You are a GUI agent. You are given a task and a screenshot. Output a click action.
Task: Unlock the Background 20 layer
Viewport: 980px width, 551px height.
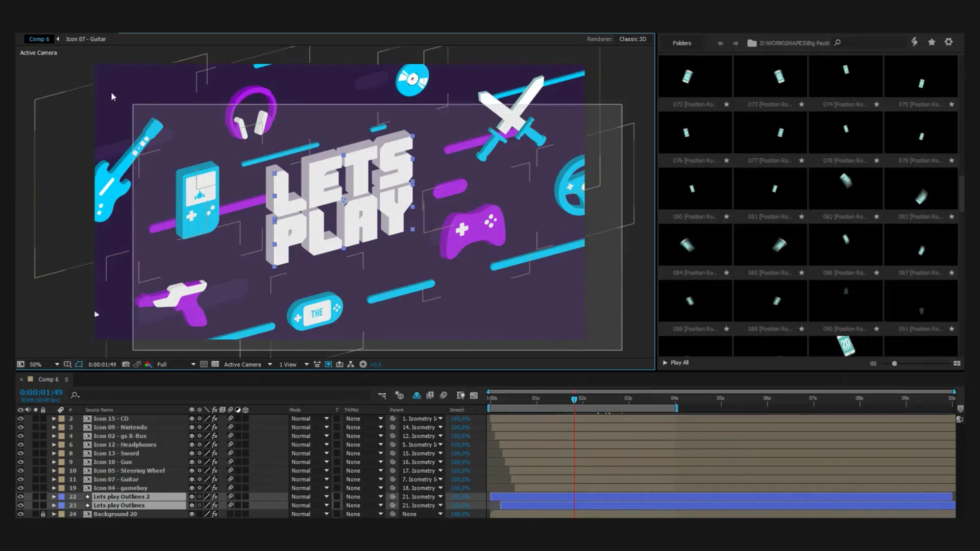[x=43, y=514]
